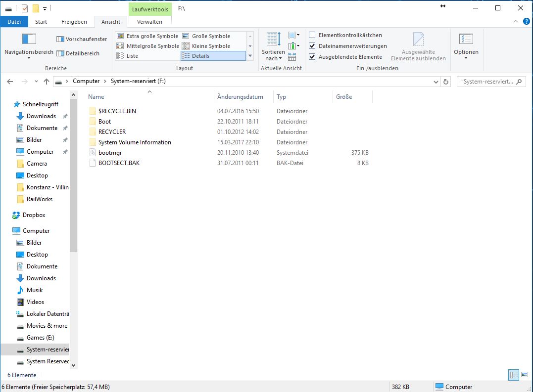Switch to the Ansicht ribbon tab

point(111,22)
